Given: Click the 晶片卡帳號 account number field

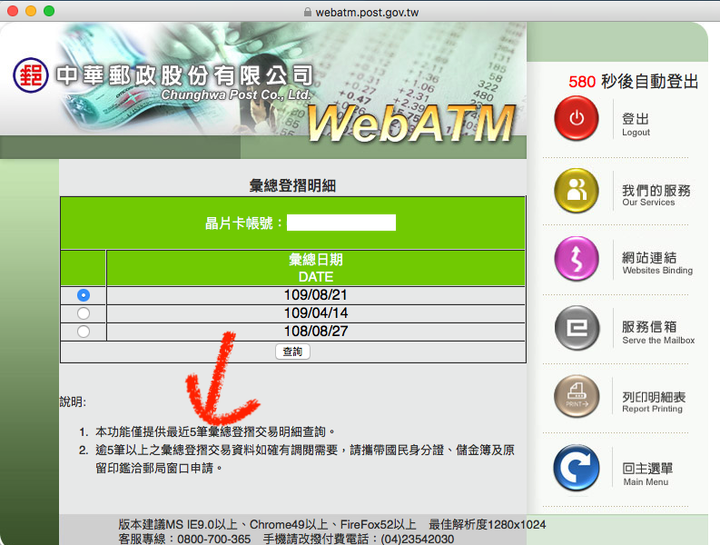Looking at the screenshot, I should pos(341,223).
